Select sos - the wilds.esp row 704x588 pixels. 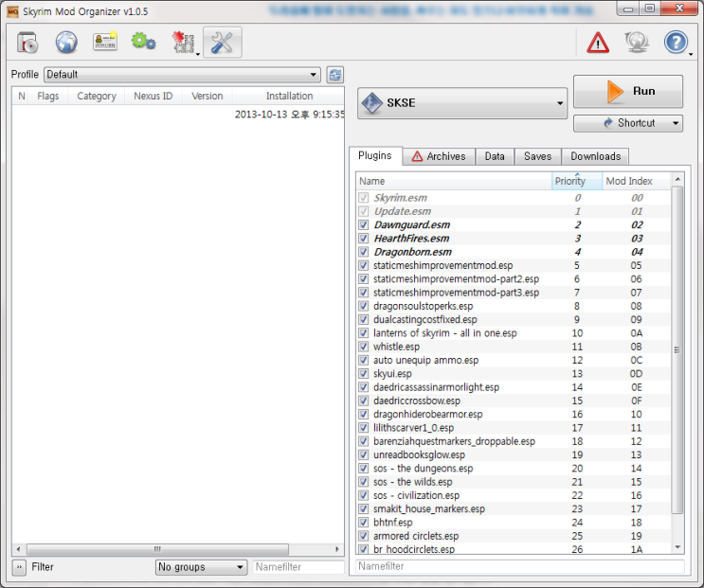click(x=514, y=482)
